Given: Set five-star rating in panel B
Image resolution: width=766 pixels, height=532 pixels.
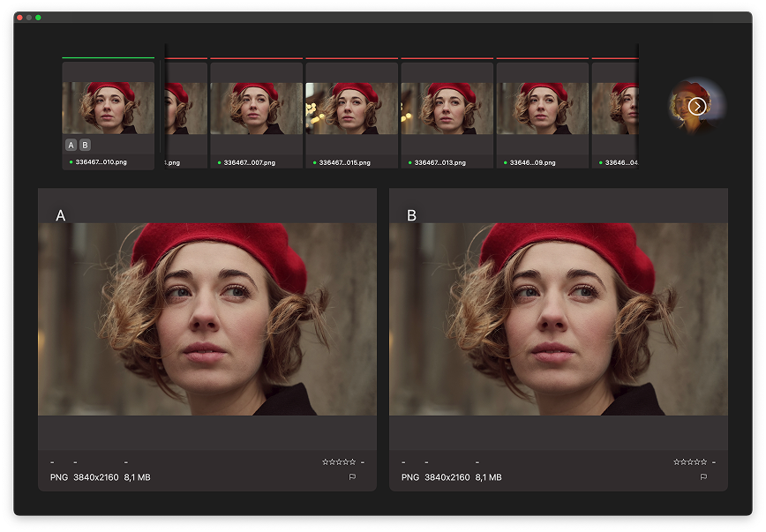Looking at the screenshot, I should 704,461.
